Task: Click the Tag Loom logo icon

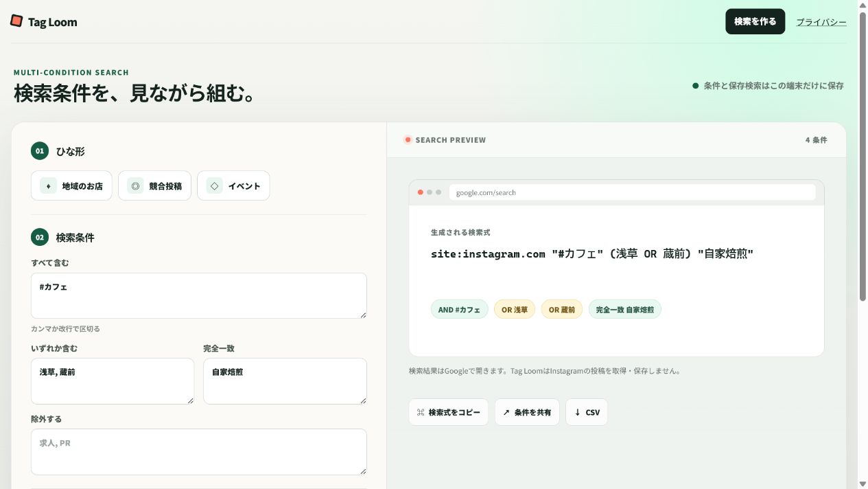Action: 16,21
